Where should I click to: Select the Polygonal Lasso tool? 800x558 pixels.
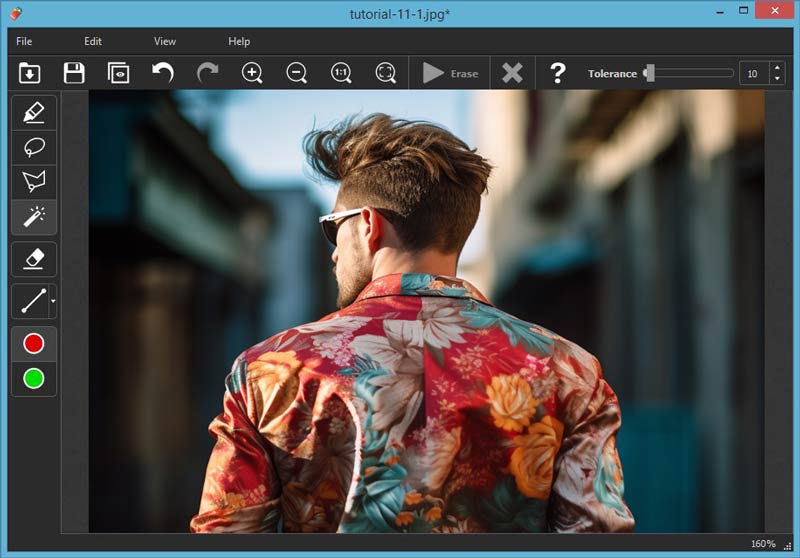point(34,182)
